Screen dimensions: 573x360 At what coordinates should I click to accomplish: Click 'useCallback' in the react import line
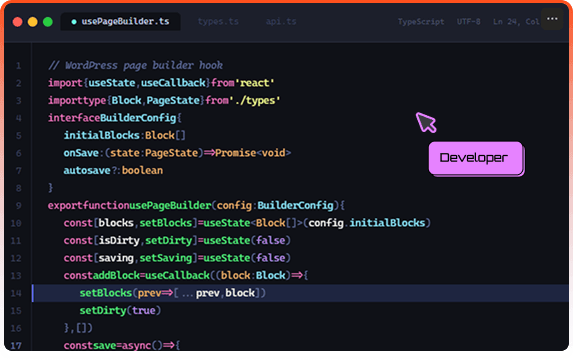173,83
